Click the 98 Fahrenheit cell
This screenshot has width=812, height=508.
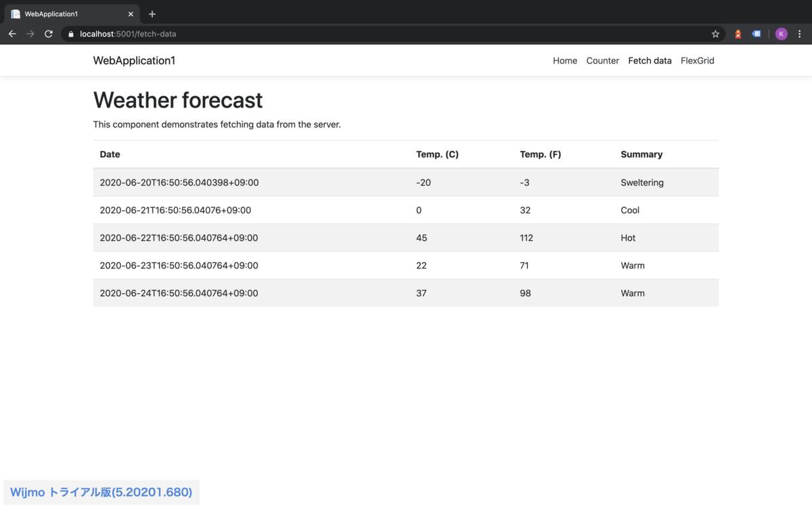pos(563,293)
